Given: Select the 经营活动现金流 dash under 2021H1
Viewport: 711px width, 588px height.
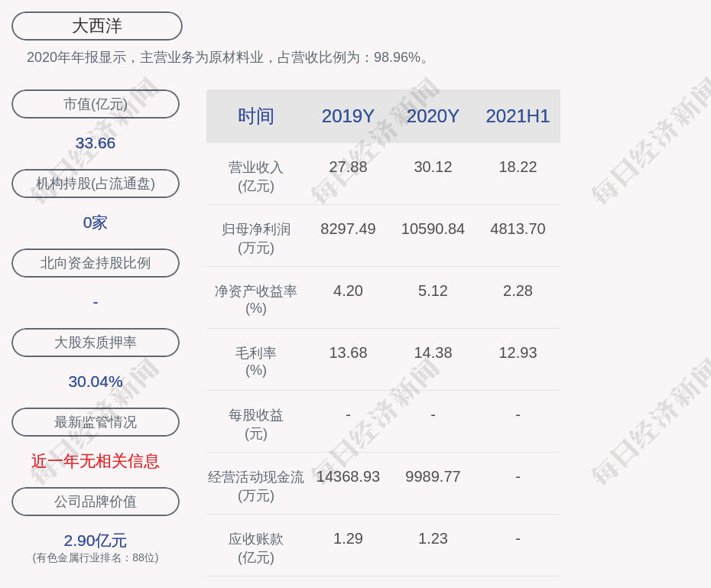Looking at the screenshot, I should tap(518, 477).
